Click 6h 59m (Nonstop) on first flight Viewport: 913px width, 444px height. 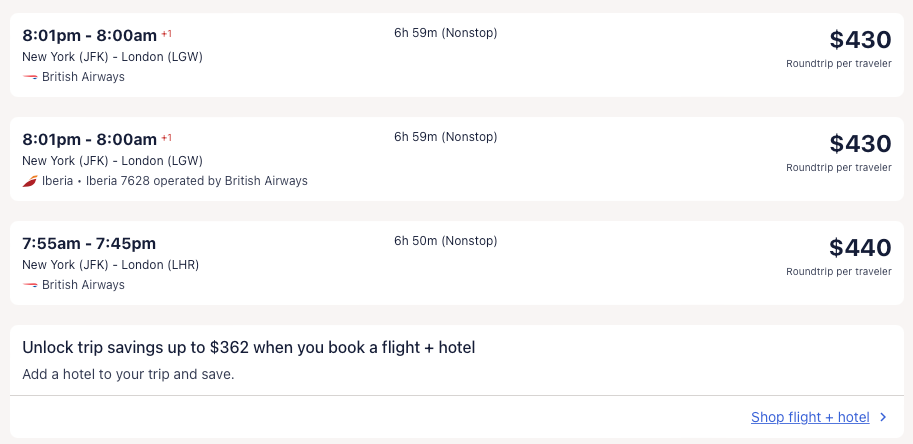click(x=445, y=33)
